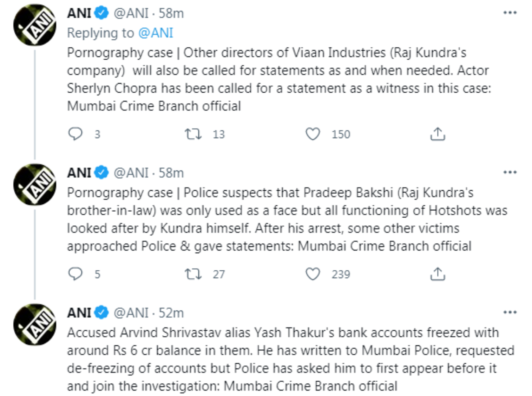
Task: Like the tweet with 239 likes
Action: [x=313, y=274]
